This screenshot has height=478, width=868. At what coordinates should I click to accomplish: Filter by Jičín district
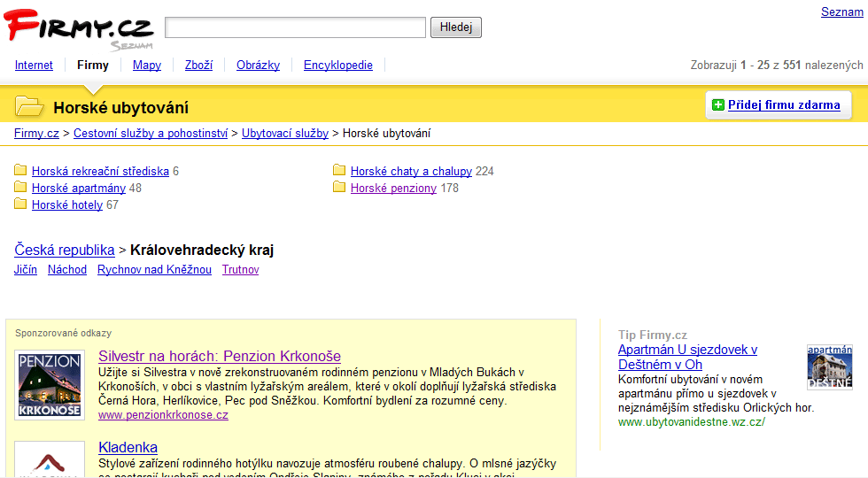(26, 270)
